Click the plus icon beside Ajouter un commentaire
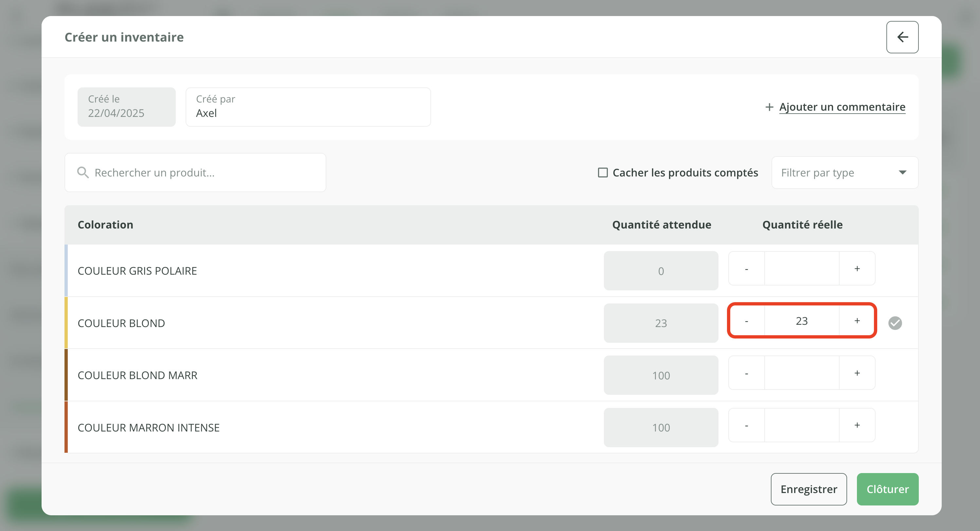980x531 pixels. [769, 107]
